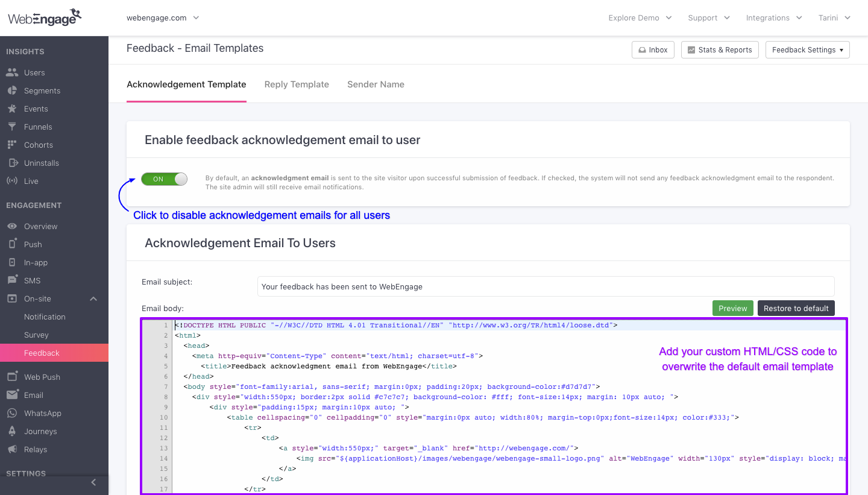This screenshot has height=495, width=868.
Task: Click the Relays megaphone icon
Action: [12, 449]
